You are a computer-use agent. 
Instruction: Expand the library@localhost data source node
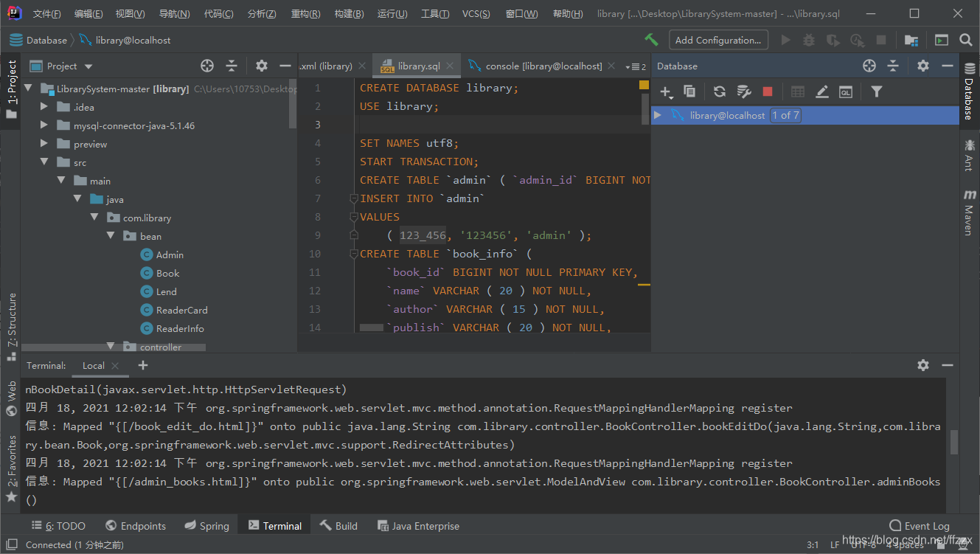(658, 115)
